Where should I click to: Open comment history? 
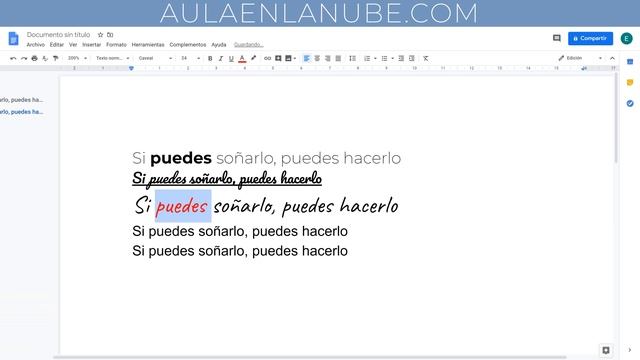[x=557, y=38]
